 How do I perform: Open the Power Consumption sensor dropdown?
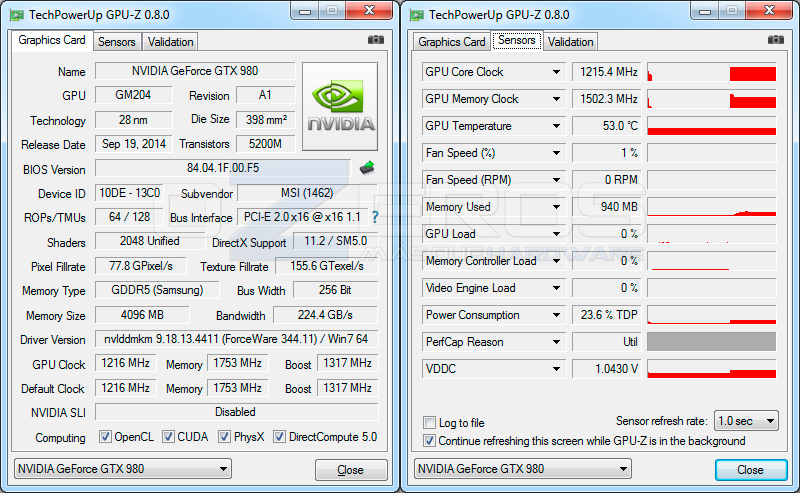(556, 315)
